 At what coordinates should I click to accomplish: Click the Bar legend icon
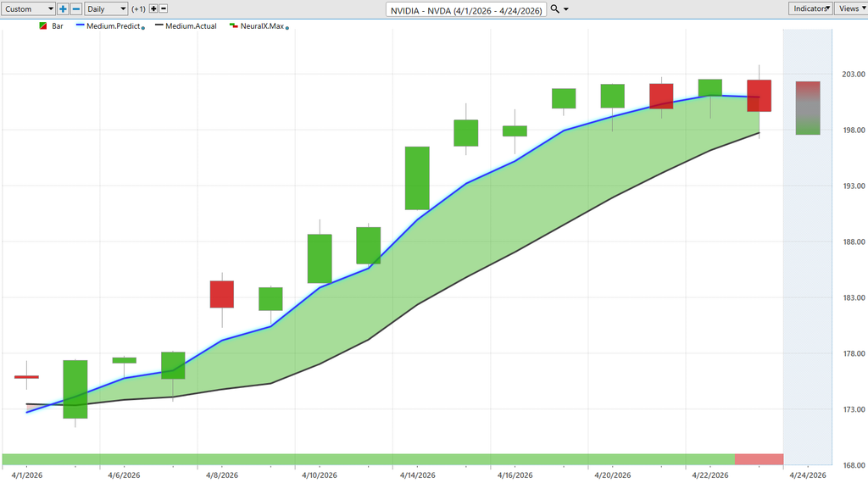coord(43,26)
